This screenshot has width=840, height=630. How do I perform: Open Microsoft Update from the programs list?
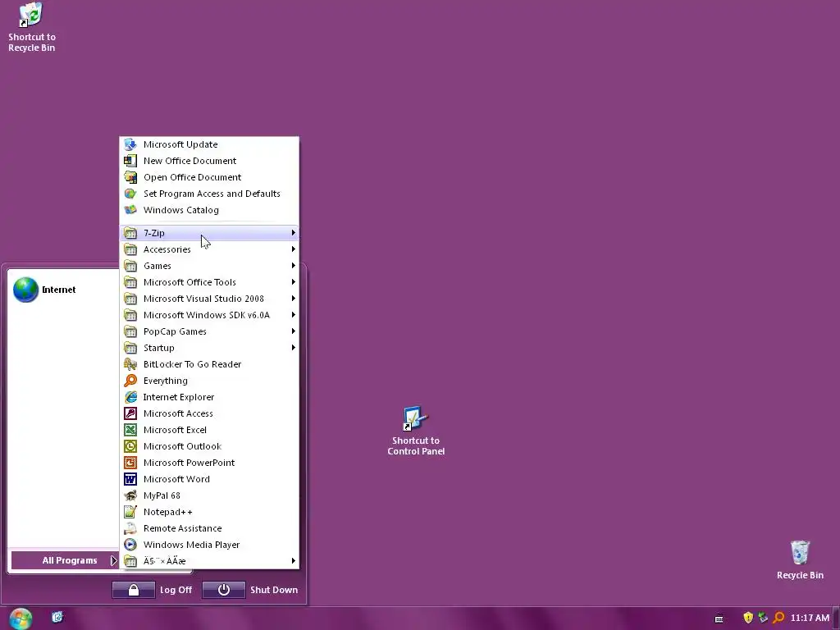(209, 144)
